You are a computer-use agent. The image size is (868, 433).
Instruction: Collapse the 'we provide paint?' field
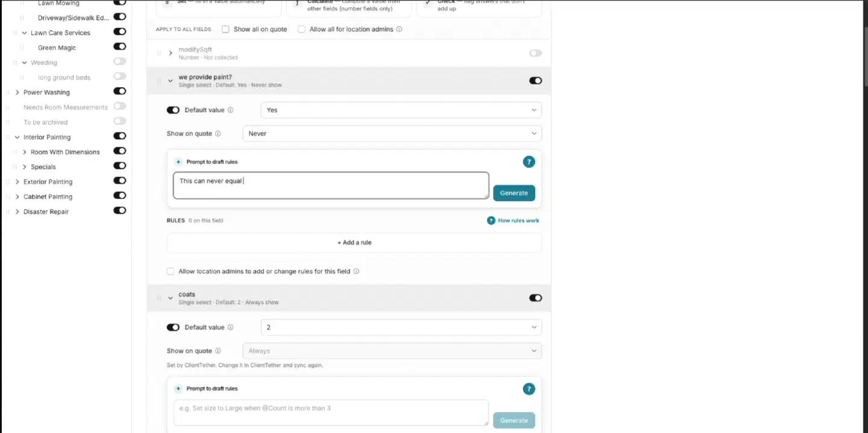click(171, 81)
